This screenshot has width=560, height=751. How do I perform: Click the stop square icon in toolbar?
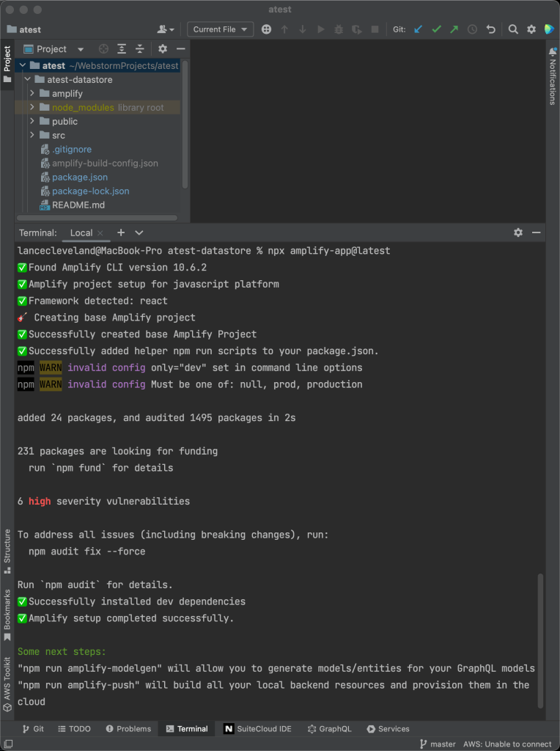(375, 29)
